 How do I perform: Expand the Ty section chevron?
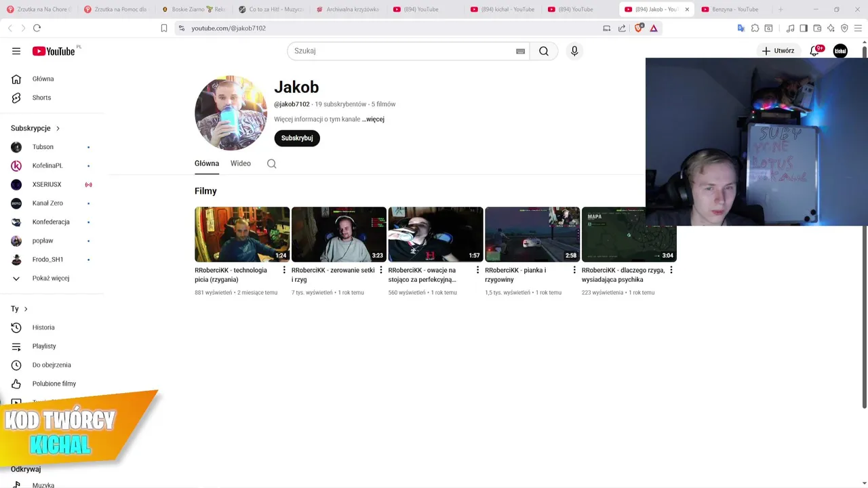tap(26, 309)
